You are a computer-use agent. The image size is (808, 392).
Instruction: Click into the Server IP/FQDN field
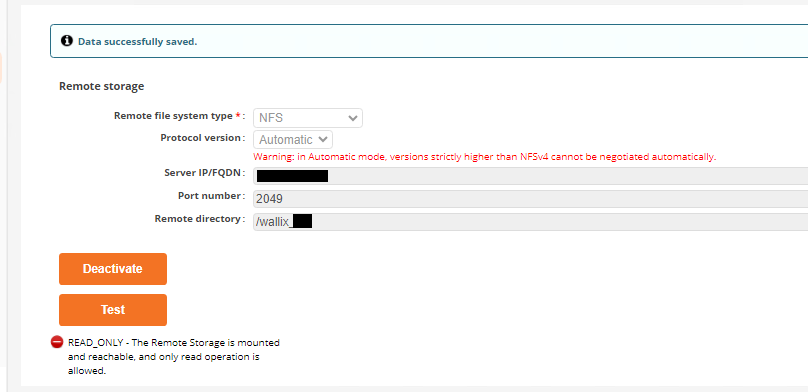point(530,176)
